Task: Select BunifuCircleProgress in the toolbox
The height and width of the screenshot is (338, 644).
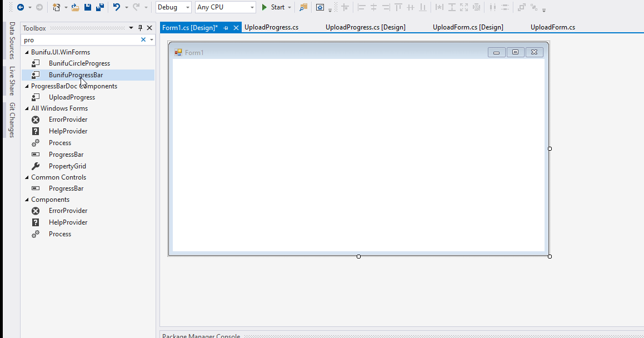Action: [88, 63]
